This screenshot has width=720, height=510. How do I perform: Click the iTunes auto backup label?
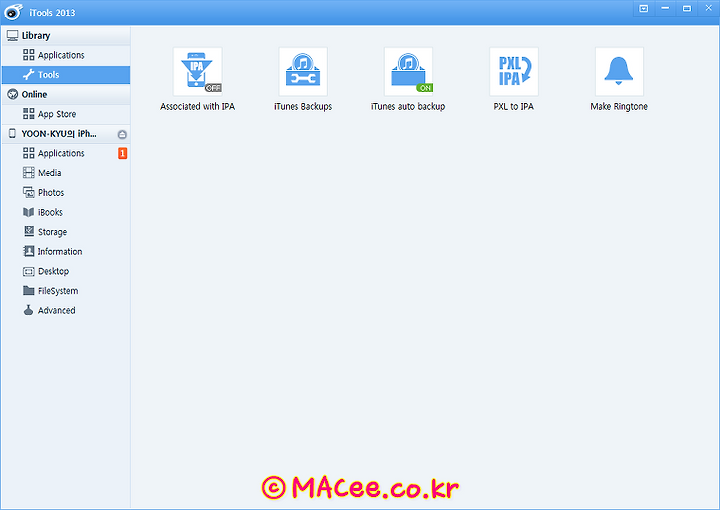pyautogui.click(x=408, y=106)
